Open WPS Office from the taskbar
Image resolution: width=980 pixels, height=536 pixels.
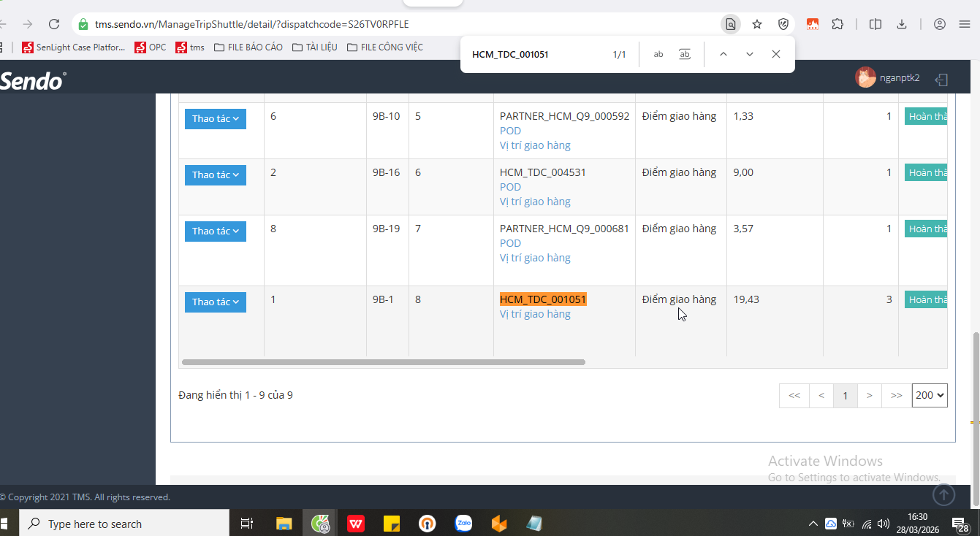pos(356,524)
